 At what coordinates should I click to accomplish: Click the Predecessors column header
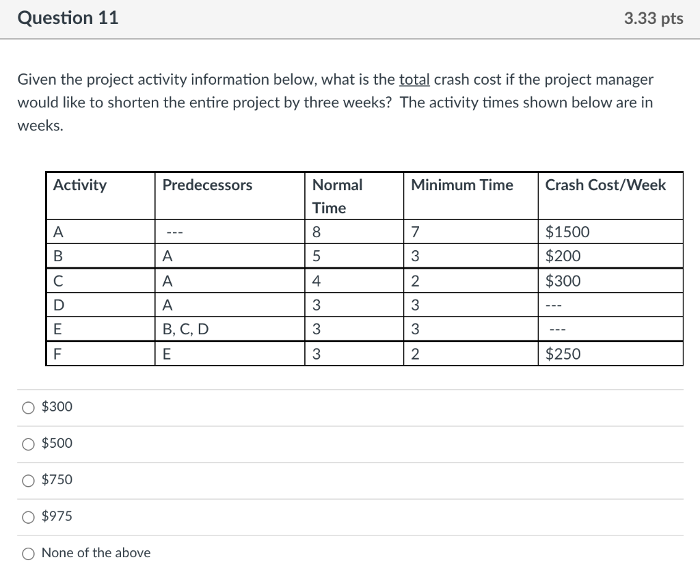206,185
